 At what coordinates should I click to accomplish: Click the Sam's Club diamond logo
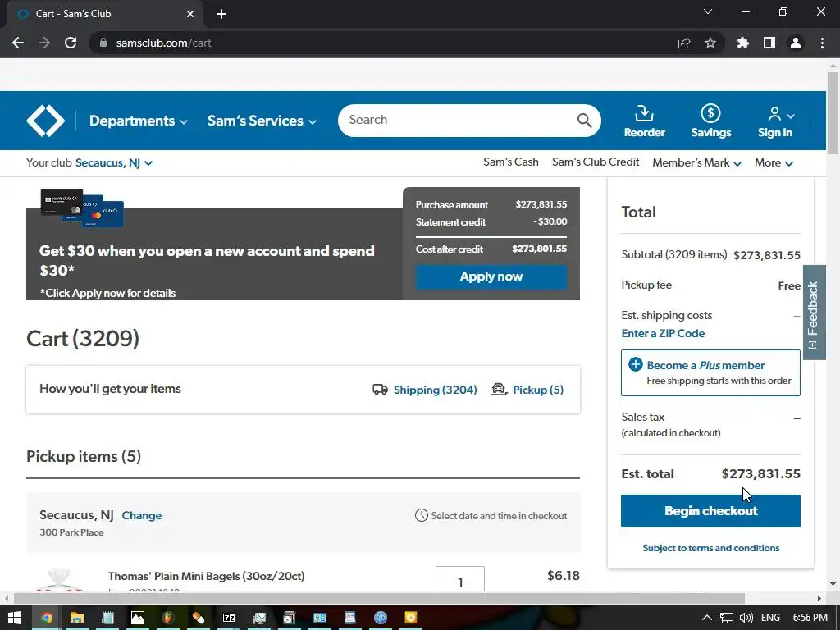46,121
